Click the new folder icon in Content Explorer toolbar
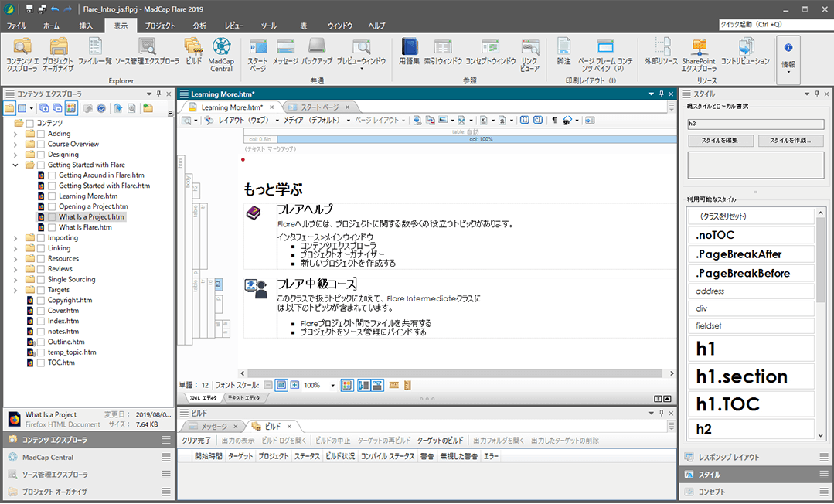834x504 pixels. tap(148, 108)
